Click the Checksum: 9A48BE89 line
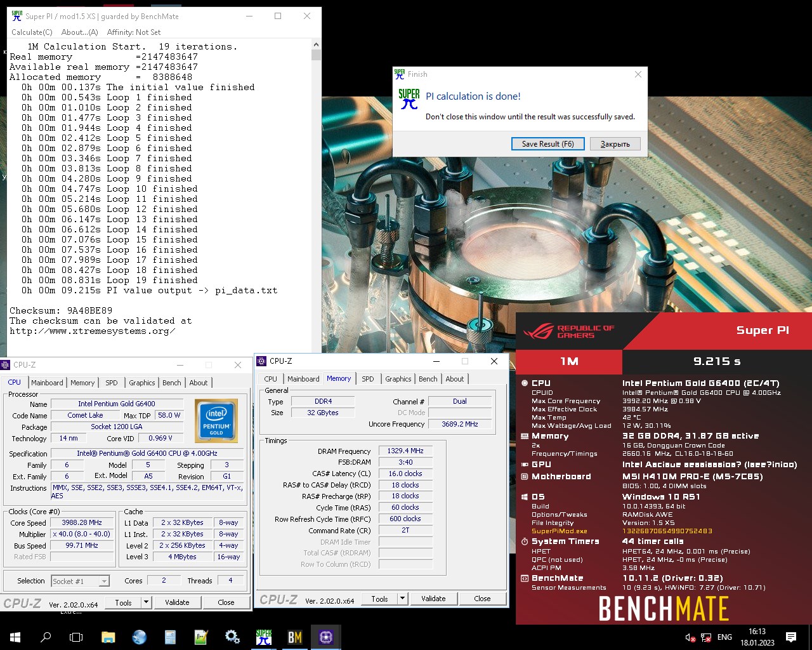The width and height of the screenshot is (812, 650). coord(61,310)
